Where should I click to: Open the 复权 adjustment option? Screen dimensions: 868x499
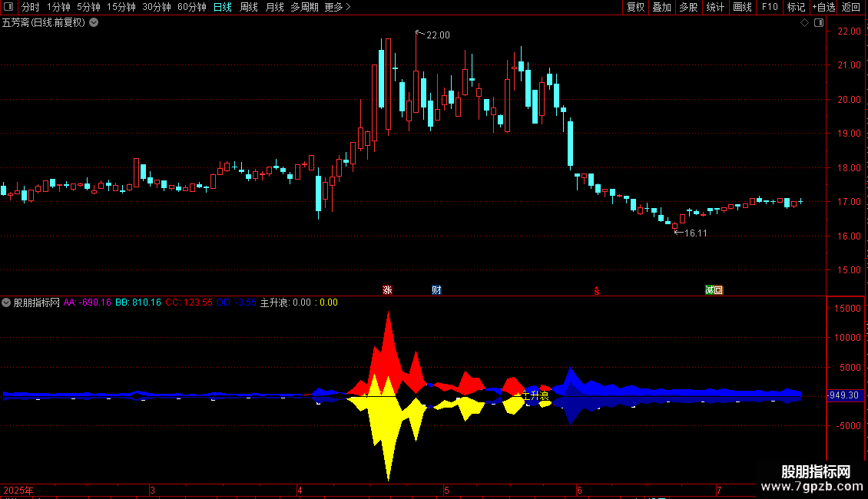pos(635,7)
